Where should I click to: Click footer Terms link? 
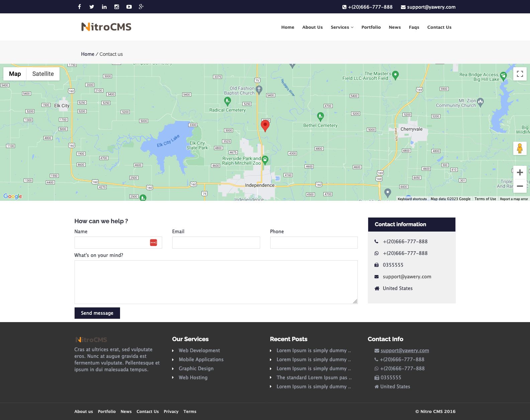[x=190, y=412]
